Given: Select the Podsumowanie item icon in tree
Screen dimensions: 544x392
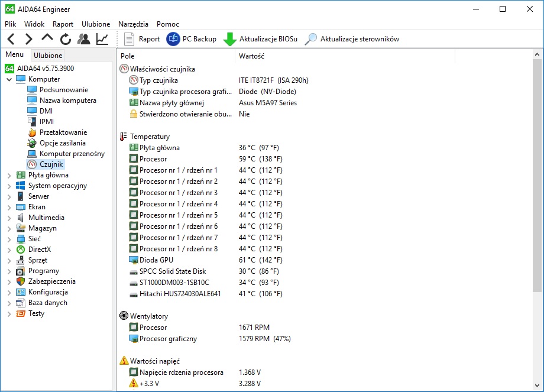Looking at the screenshot, I should pos(32,90).
